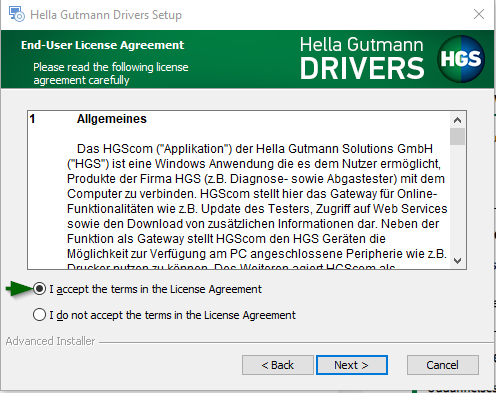
Task: Select "I accept the terms" radio button
Action: coord(39,289)
